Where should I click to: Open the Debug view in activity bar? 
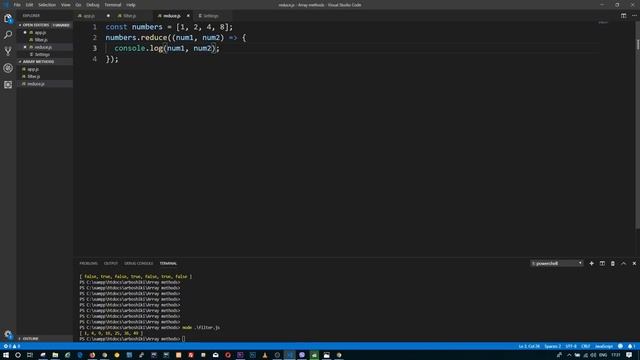[x=8, y=68]
